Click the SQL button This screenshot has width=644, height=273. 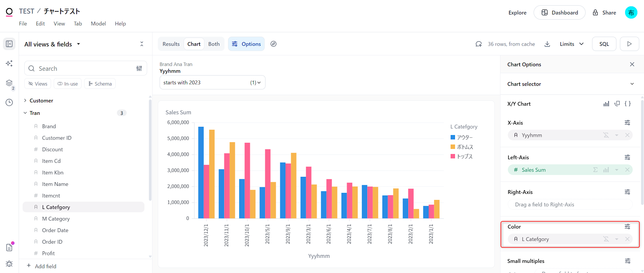[604, 44]
